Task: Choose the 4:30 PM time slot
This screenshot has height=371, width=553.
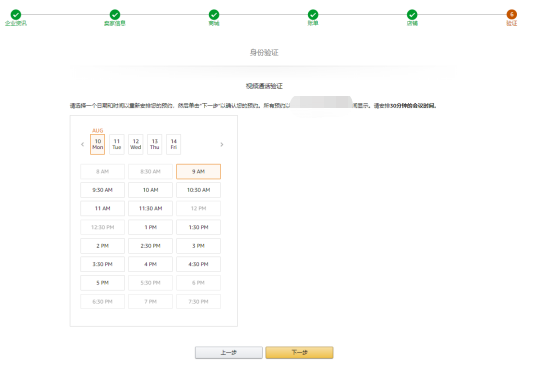Action: [199, 264]
